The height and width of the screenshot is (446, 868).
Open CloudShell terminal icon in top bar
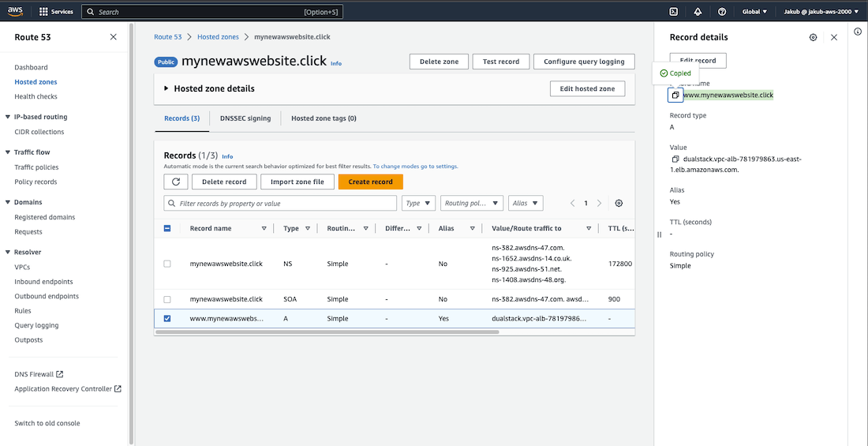(x=673, y=12)
